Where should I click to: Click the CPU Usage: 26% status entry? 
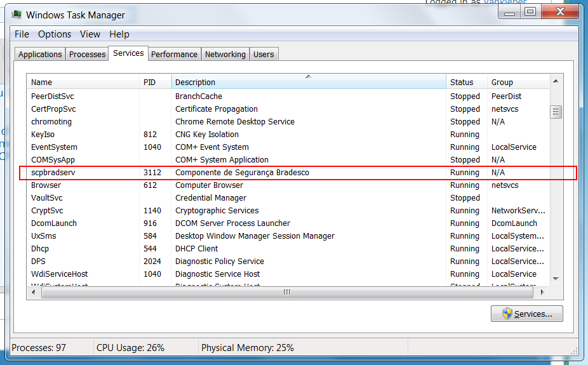(x=131, y=348)
